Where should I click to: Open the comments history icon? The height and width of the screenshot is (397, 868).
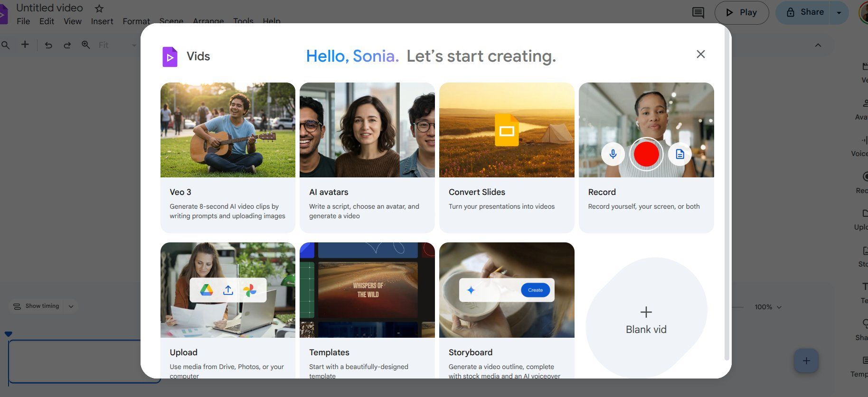698,12
